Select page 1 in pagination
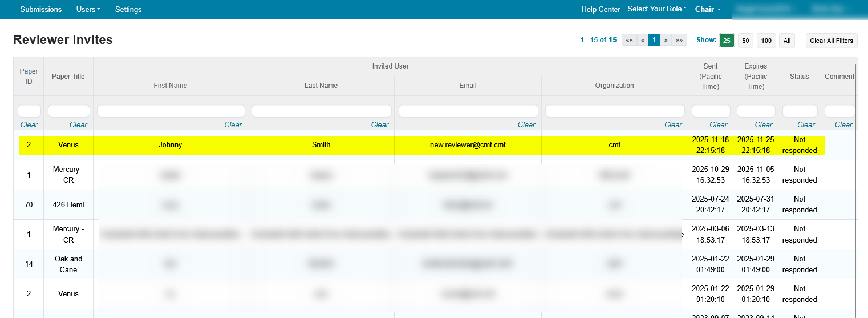 (x=654, y=40)
